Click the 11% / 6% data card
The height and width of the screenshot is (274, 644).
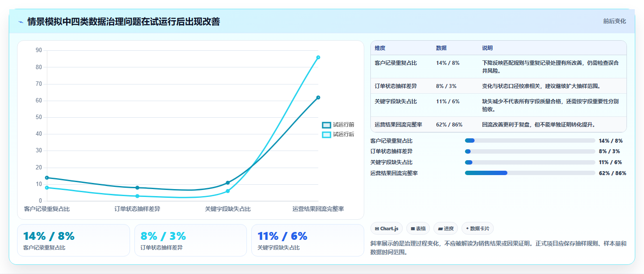tap(308, 240)
